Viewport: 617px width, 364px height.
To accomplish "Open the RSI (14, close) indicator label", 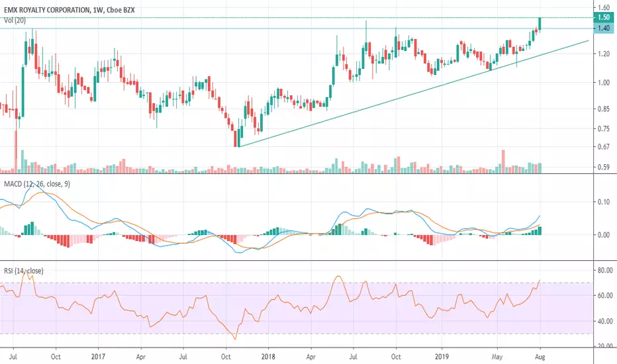I will pos(24,271).
